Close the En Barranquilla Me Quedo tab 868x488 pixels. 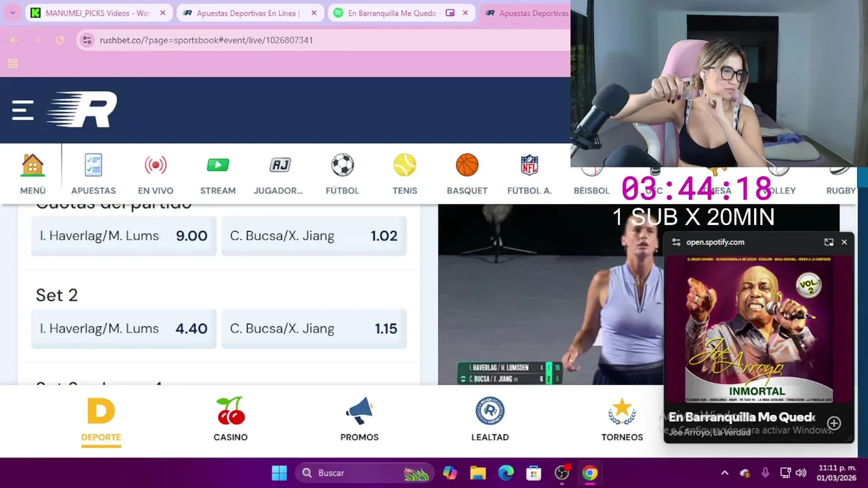pyautogui.click(x=465, y=13)
